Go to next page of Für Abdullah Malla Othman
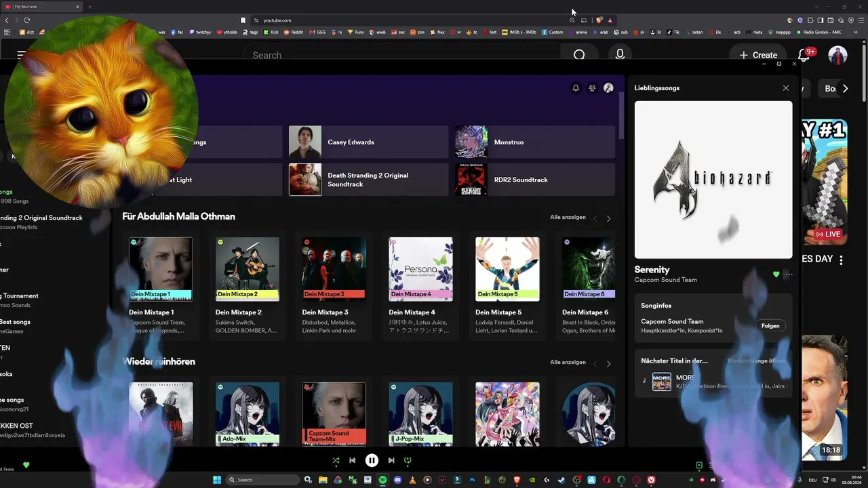Viewport: 868px width, 488px height. click(608, 218)
